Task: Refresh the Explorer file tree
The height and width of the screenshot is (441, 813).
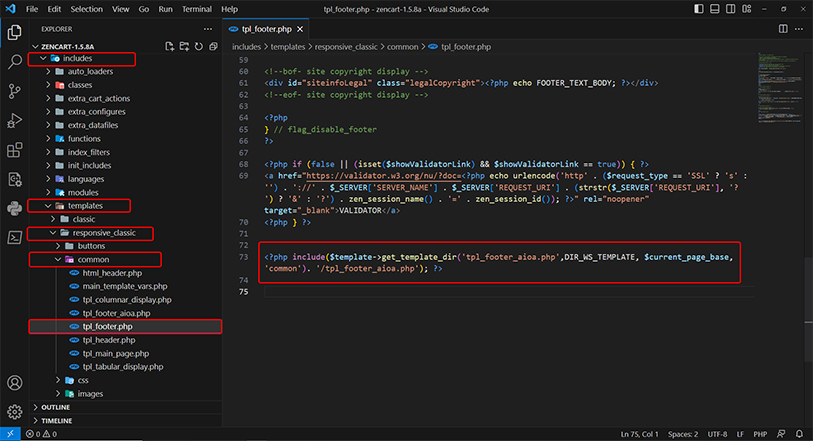Action: point(199,47)
